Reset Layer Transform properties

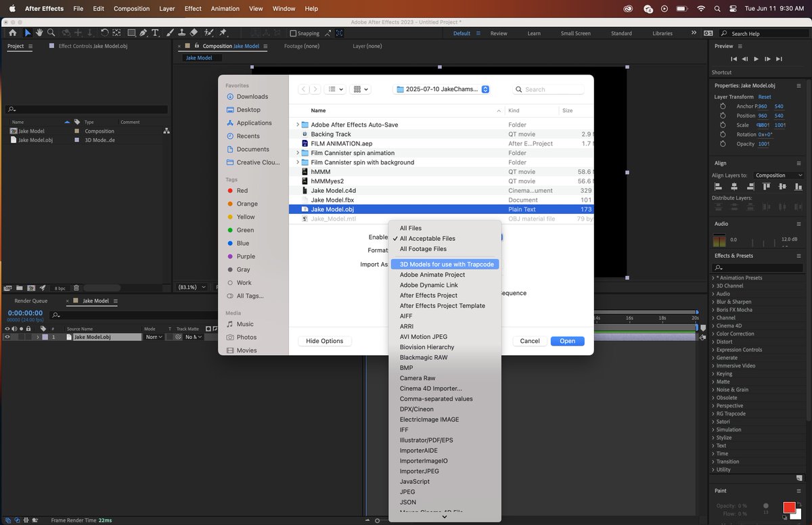click(765, 97)
